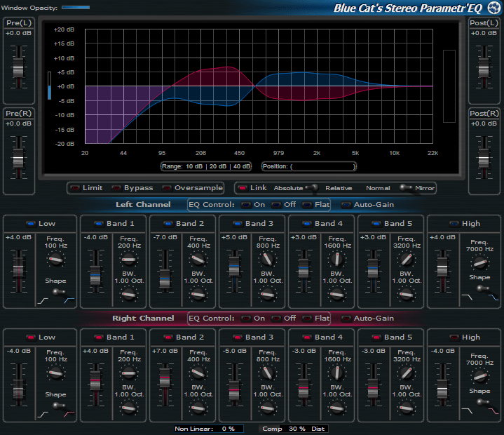Click Right High band 7000 Hz frequency knob
This screenshot has height=435, width=504.
[480, 377]
